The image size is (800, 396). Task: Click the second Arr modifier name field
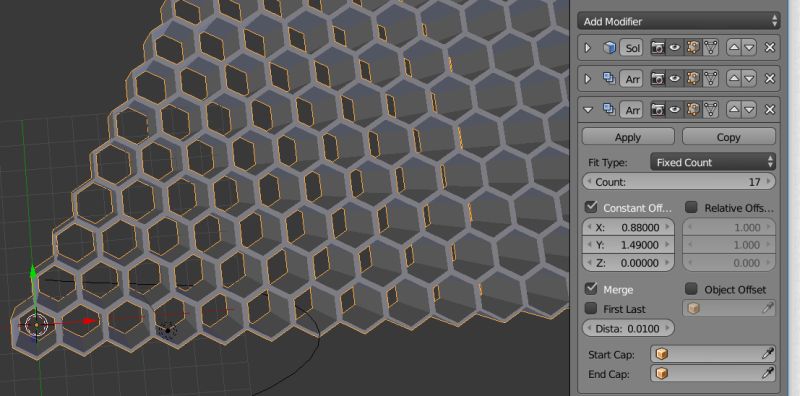click(632, 110)
